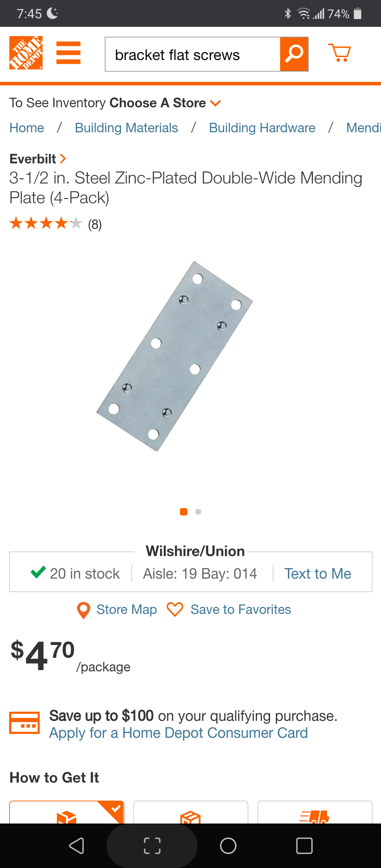Open the hamburger menu
Image resolution: width=381 pixels, height=868 pixels.
tap(68, 53)
